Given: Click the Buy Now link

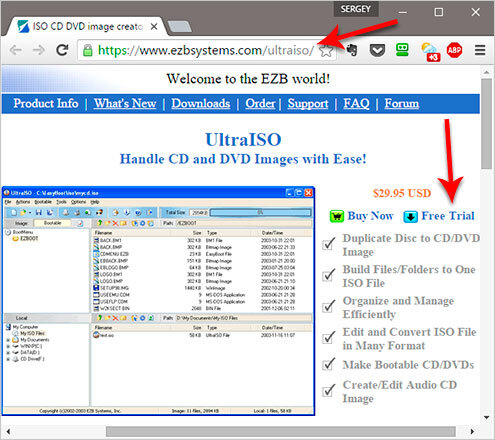Looking at the screenshot, I should pos(370,216).
